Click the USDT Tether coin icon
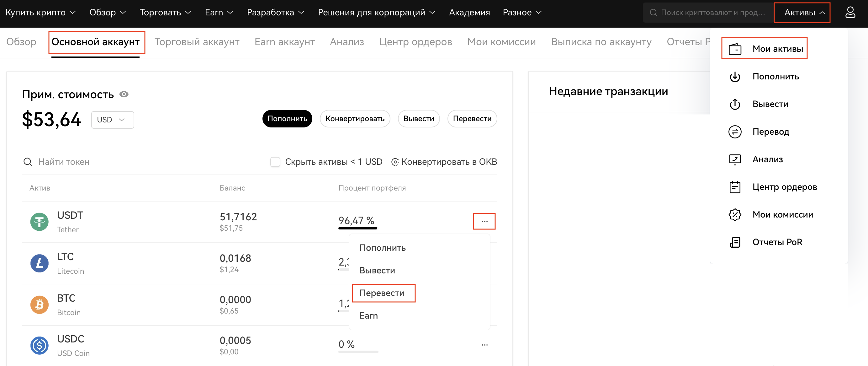This screenshot has width=868, height=366. pyautogui.click(x=40, y=222)
